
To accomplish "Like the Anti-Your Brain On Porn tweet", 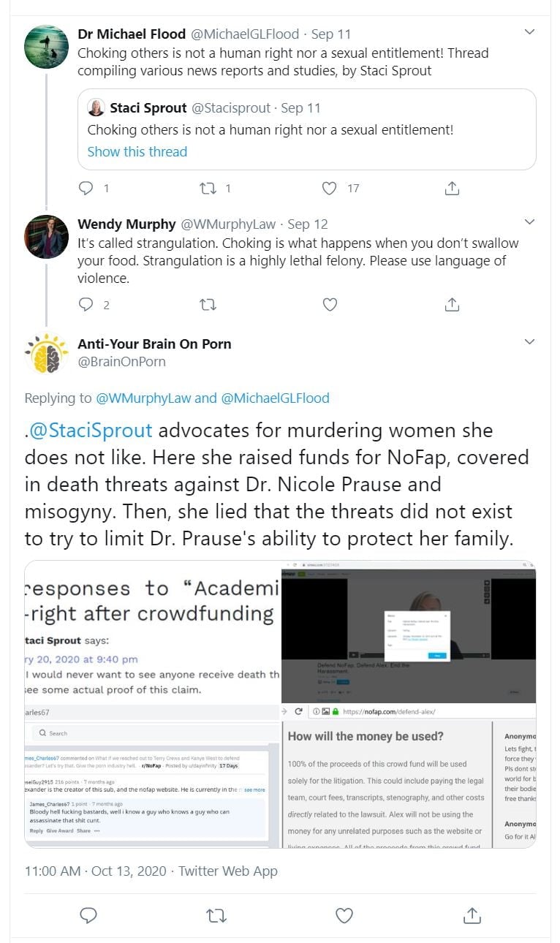I will pos(344,915).
